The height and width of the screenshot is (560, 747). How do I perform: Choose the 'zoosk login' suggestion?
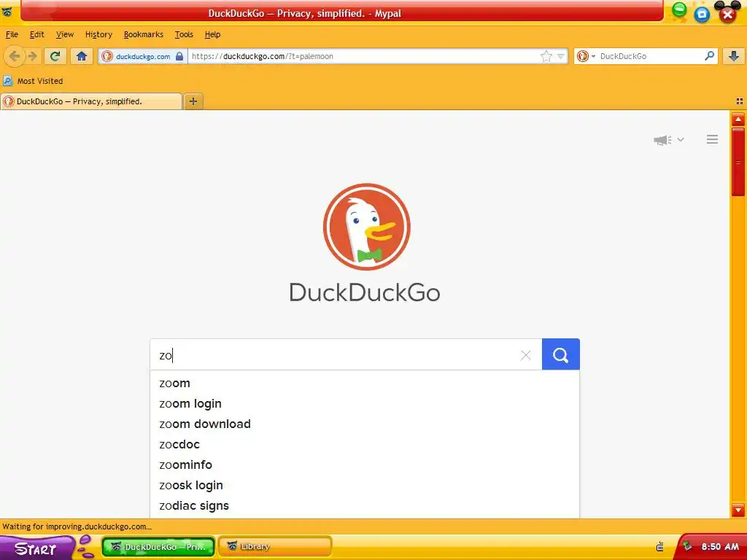[x=365, y=486]
